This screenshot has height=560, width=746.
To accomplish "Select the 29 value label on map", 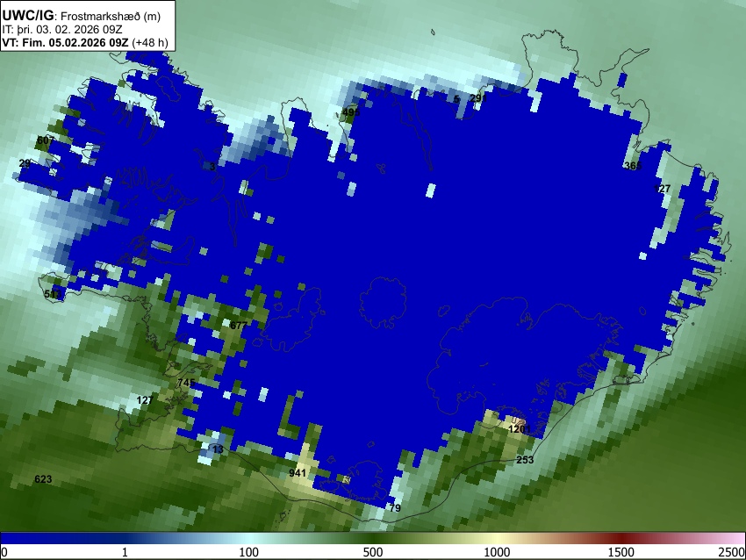I will (25, 163).
